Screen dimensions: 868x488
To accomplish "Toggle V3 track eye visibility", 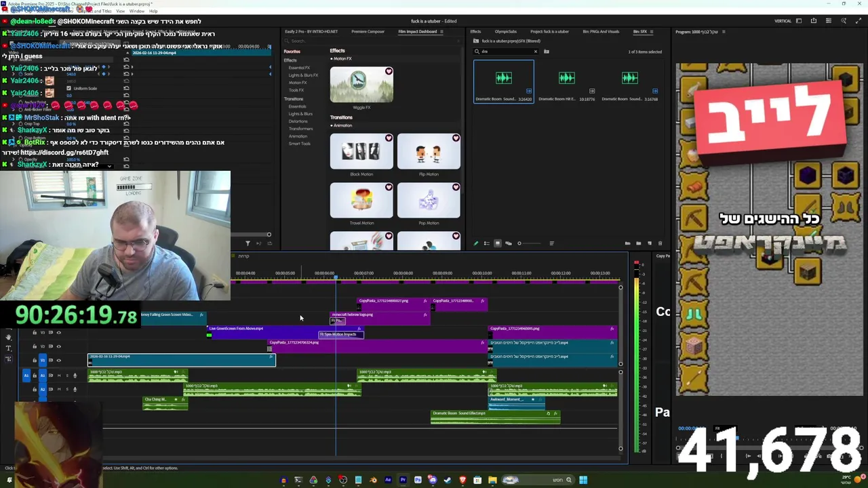I will [x=58, y=333].
